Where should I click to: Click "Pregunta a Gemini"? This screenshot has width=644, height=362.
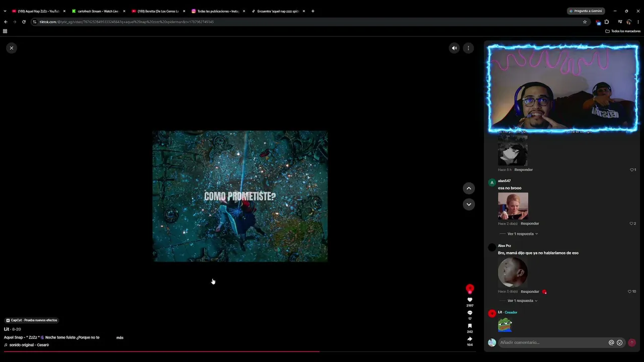(586, 11)
